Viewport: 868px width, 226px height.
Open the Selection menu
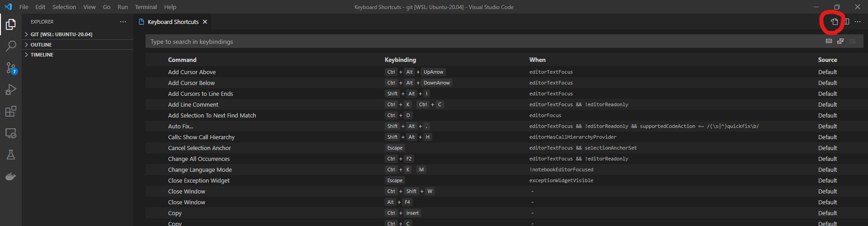(x=64, y=7)
